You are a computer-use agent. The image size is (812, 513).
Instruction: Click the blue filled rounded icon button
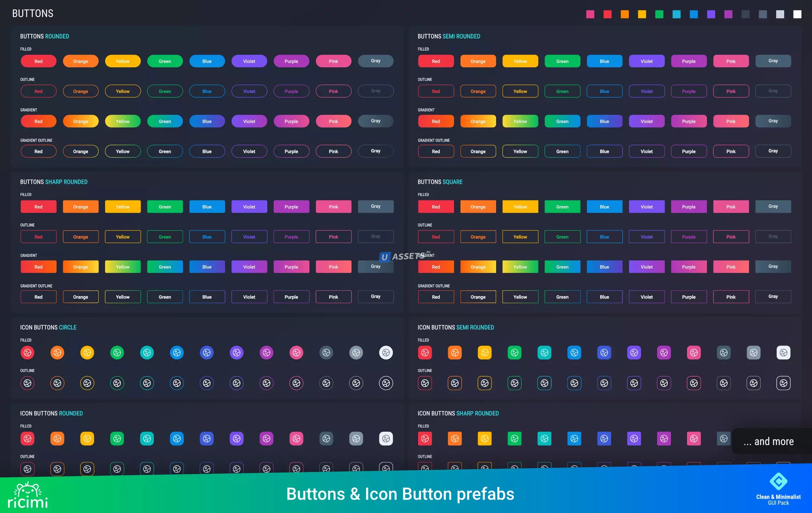coord(177,439)
